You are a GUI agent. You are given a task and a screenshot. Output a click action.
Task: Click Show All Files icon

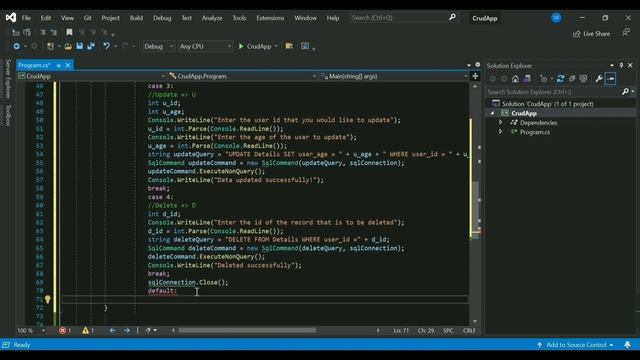(x=583, y=79)
